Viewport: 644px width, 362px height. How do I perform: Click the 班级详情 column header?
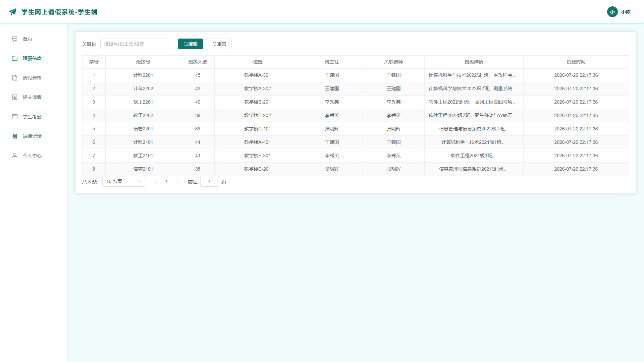coord(474,62)
